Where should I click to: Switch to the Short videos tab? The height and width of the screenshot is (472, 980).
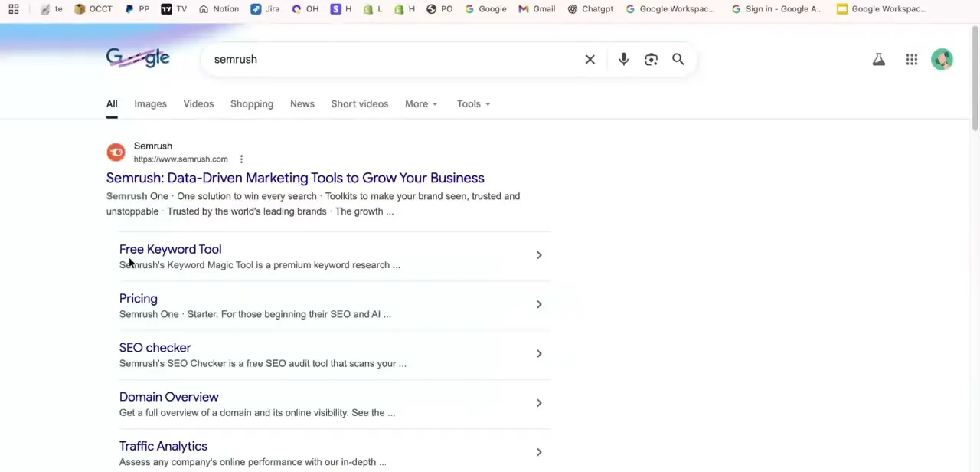[360, 103]
